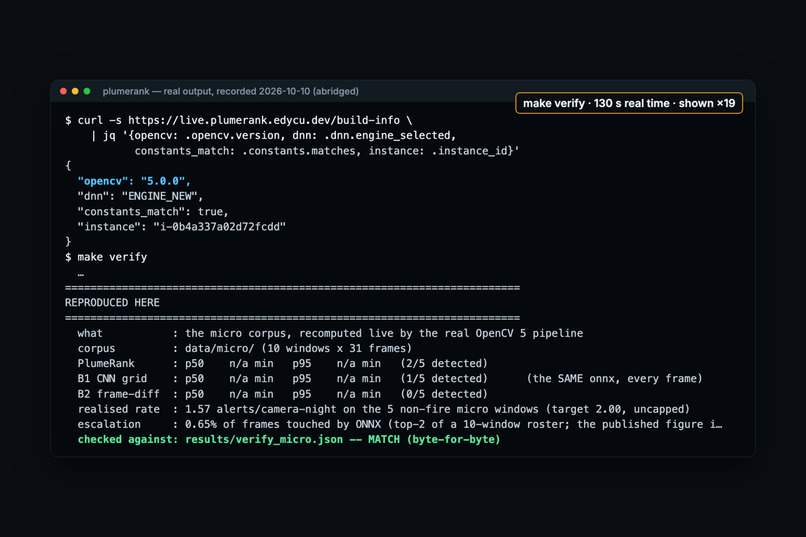Click the "dnn": "ENGINE_NEW" line
The height and width of the screenshot is (537, 806).
pyautogui.click(x=140, y=196)
